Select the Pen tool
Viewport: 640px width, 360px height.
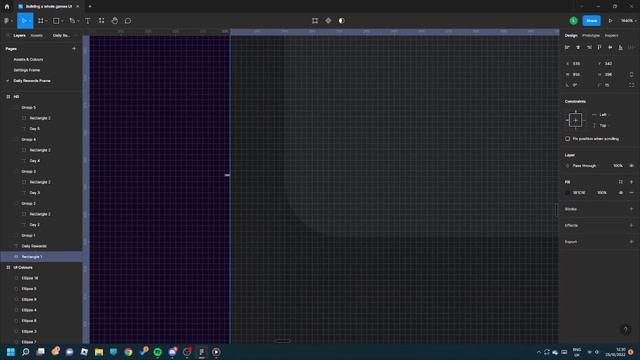[72, 21]
